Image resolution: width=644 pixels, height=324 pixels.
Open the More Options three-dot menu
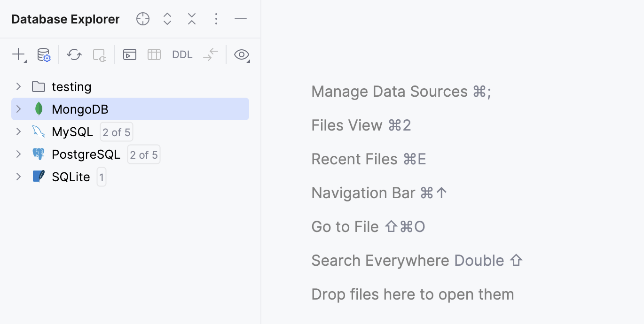click(216, 19)
